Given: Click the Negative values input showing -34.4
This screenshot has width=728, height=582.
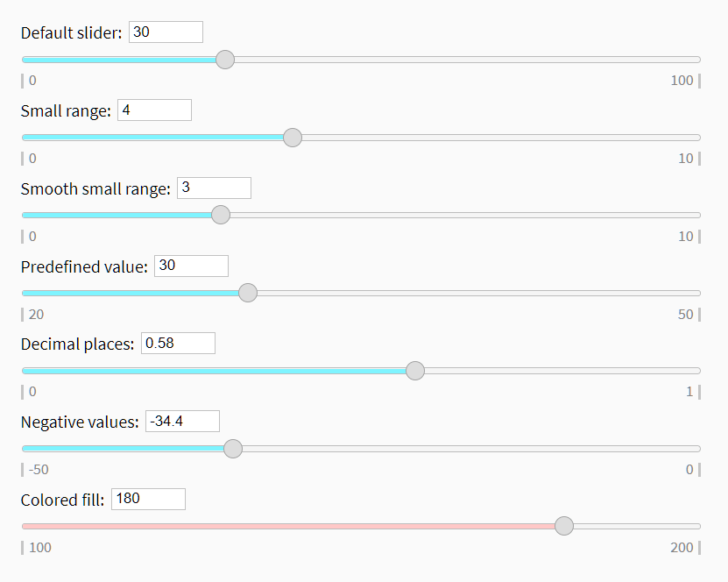Looking at the screenshot, I should tap(181, 421).
